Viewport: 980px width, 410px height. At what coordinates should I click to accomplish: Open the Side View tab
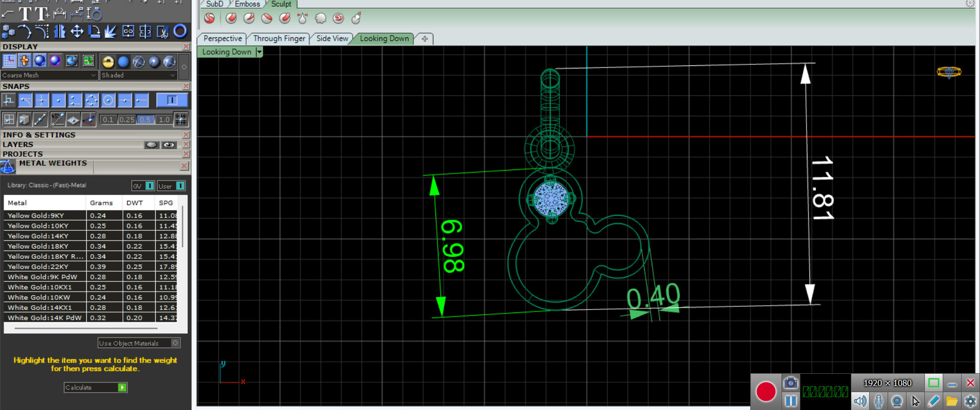pos(332,39)
